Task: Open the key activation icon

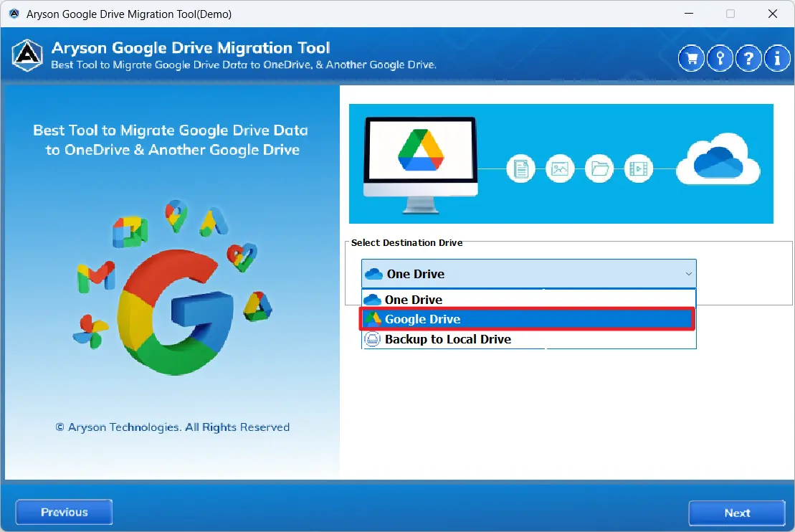Action: (720, 59)
